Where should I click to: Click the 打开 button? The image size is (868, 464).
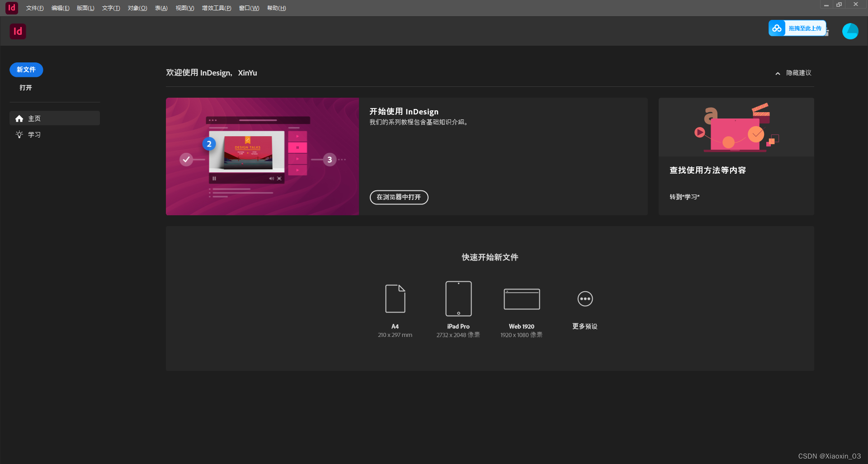(26, 88)
